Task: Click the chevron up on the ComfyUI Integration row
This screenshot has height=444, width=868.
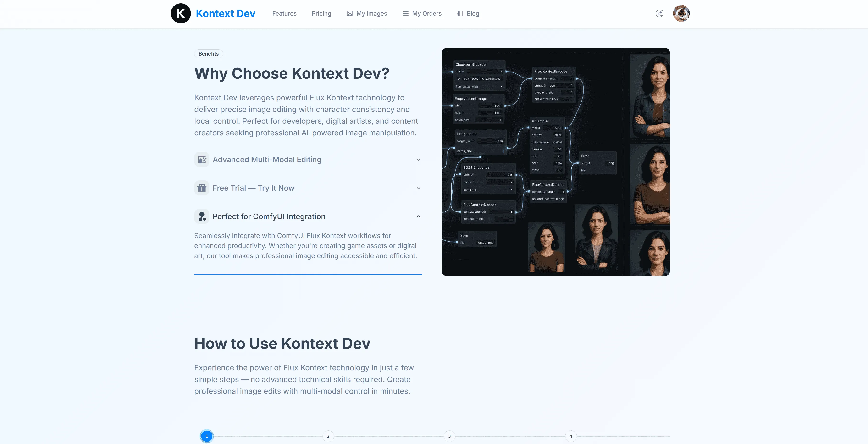Action: [x=419, y=216]
